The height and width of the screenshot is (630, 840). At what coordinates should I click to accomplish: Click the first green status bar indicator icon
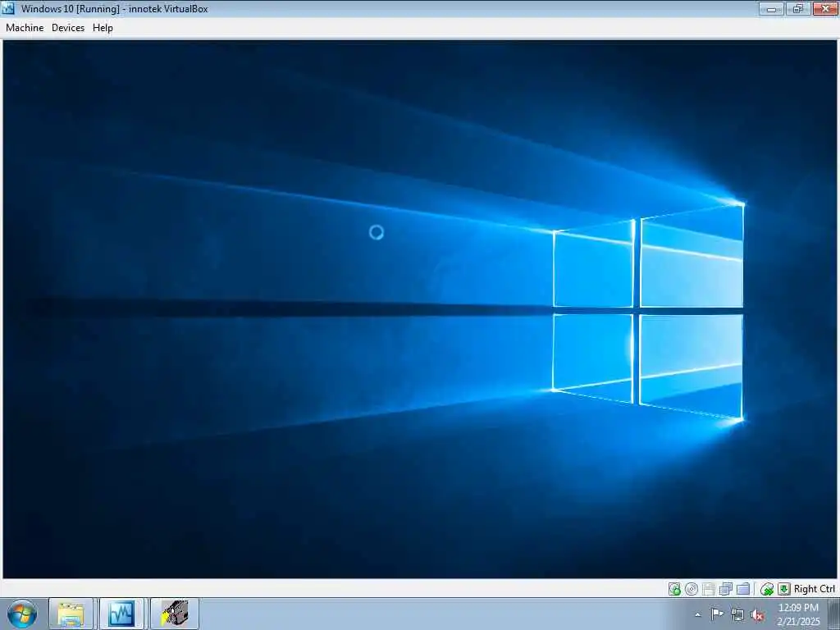coord(674,589)
